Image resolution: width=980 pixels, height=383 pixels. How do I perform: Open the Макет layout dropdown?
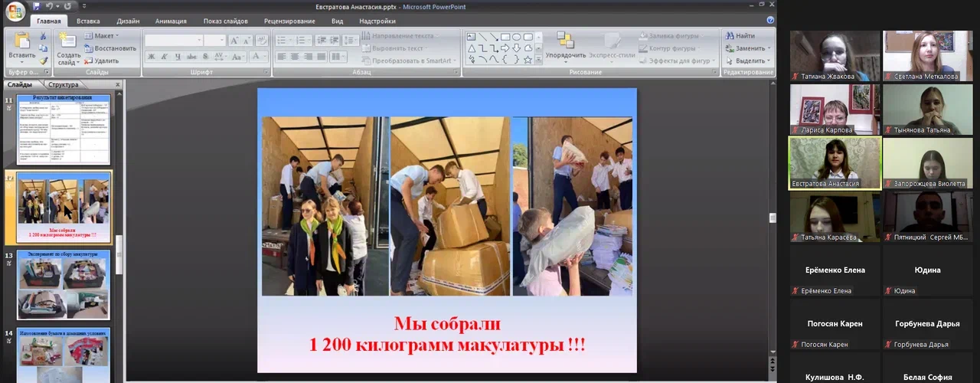coord(102,36)
